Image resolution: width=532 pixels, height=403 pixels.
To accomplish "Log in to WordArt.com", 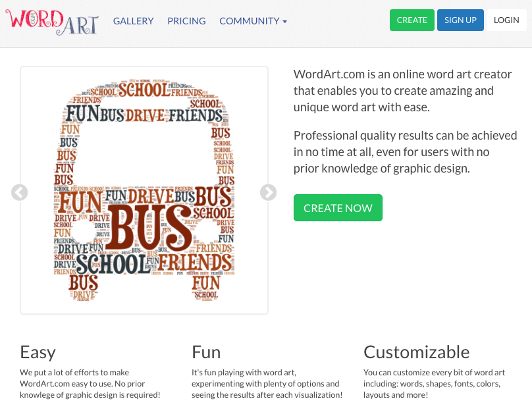I will [x=506, y=20].
